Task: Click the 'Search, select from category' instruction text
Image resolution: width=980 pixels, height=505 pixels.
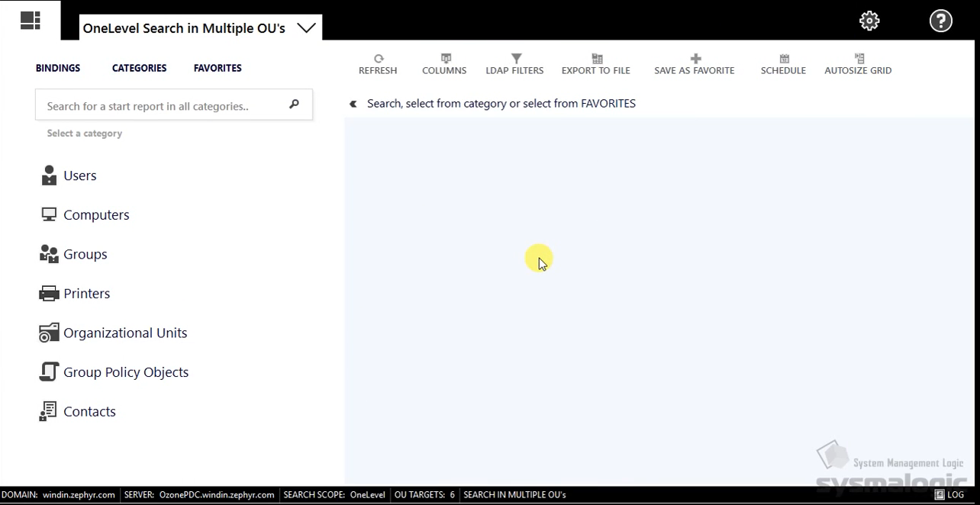Action: tap(501, 104)
